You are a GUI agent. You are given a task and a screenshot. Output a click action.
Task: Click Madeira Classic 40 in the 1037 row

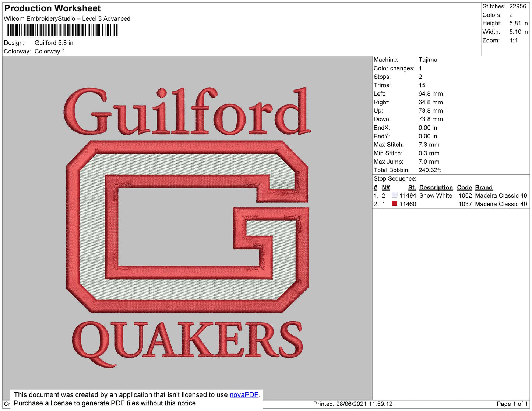point(501,204)
